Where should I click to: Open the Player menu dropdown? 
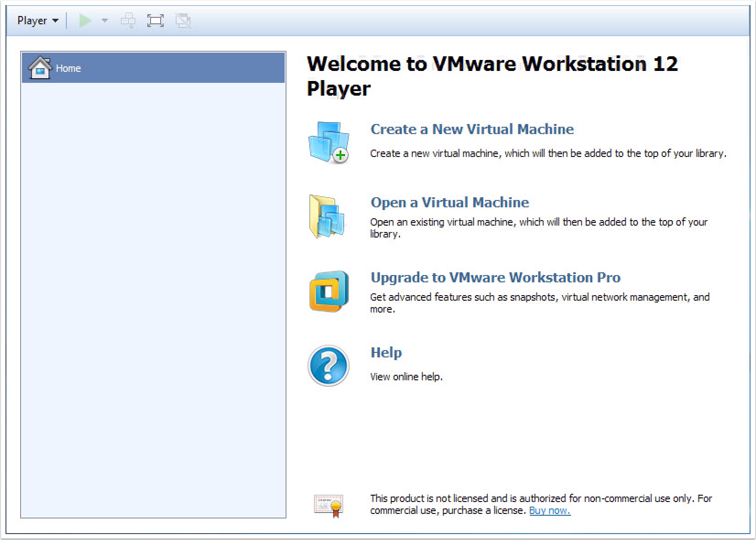coord(38,21)
